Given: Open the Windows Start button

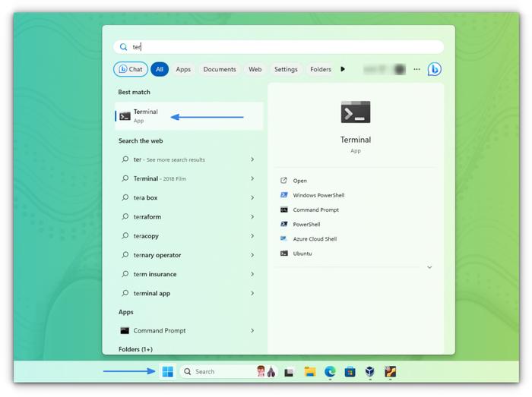Looking at the screenshot, I should click(x=168, y=372).
